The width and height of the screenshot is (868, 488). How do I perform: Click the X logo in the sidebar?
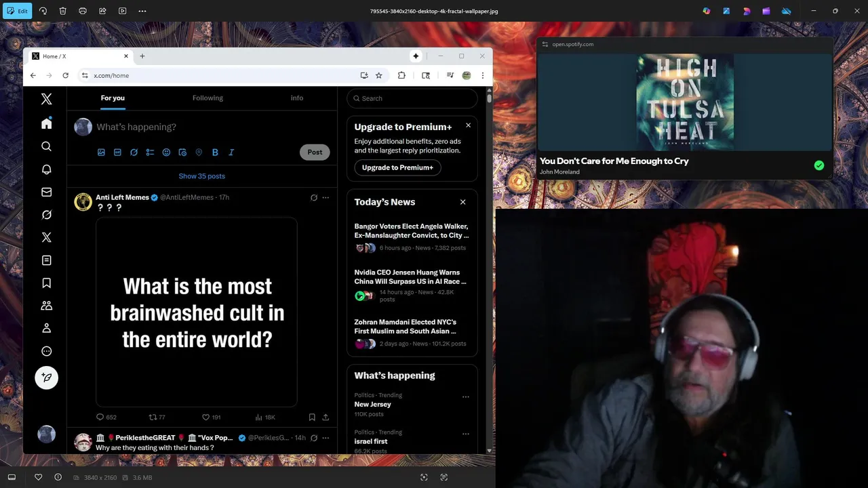[46, 99]
